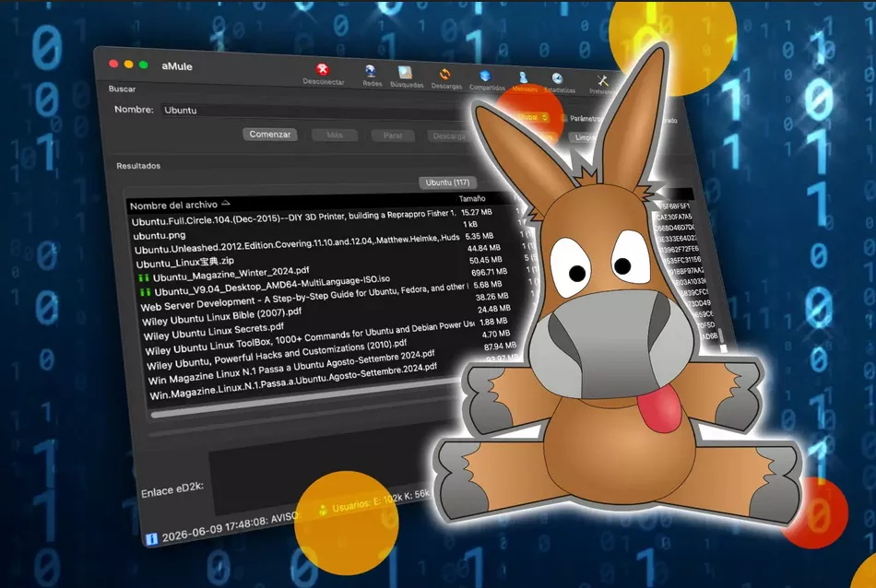The width and height of the screenshot is (876, 588).
Task: Select the ubuntu.png file row
Action: pos(160,236)
